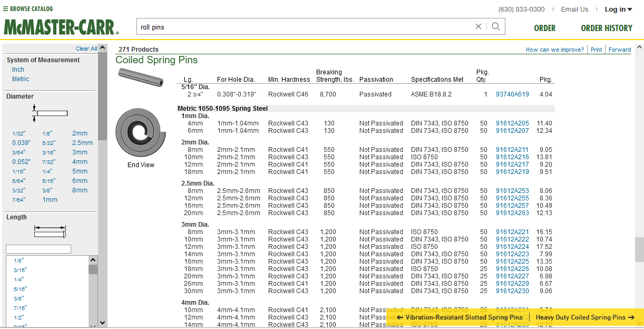644x329 pixels.
Task: Go to the ORDER HISTORY tab
Action: (607, 28)
